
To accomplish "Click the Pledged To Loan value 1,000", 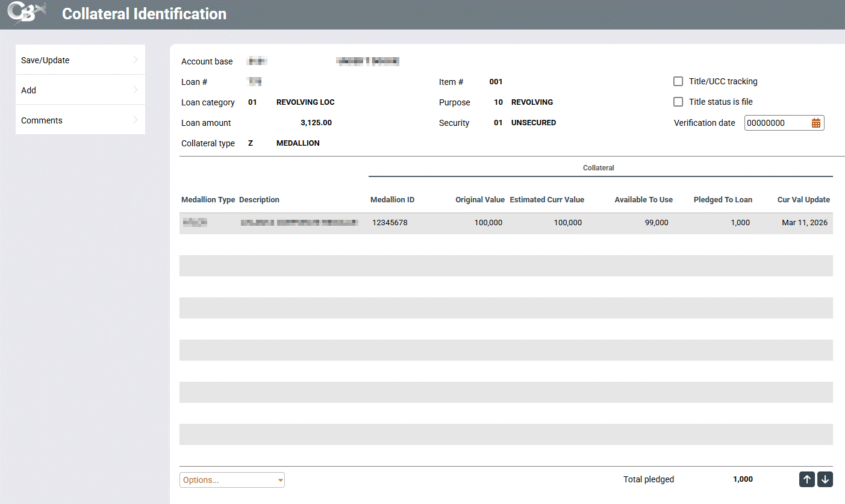I will [740, 223].
